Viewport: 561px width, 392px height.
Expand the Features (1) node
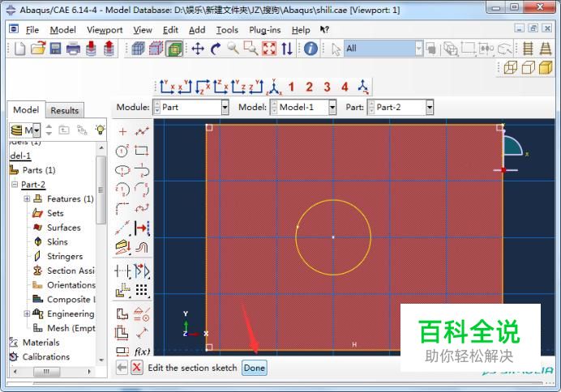(27, 198)
